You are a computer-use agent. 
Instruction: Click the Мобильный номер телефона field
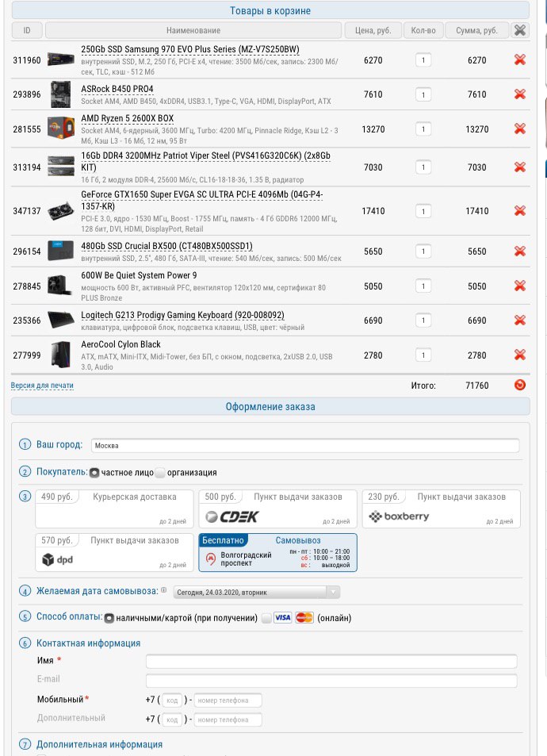click(x=228, y=700)
